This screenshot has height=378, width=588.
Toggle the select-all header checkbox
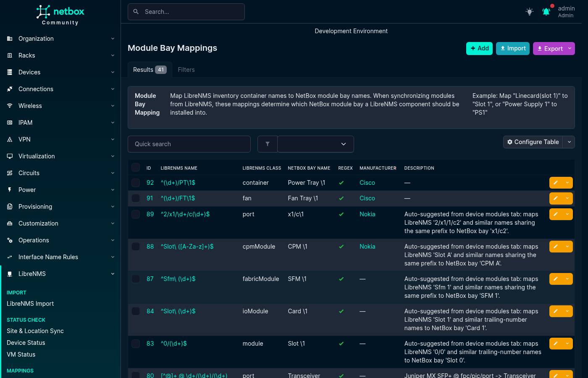click(136, 167)
